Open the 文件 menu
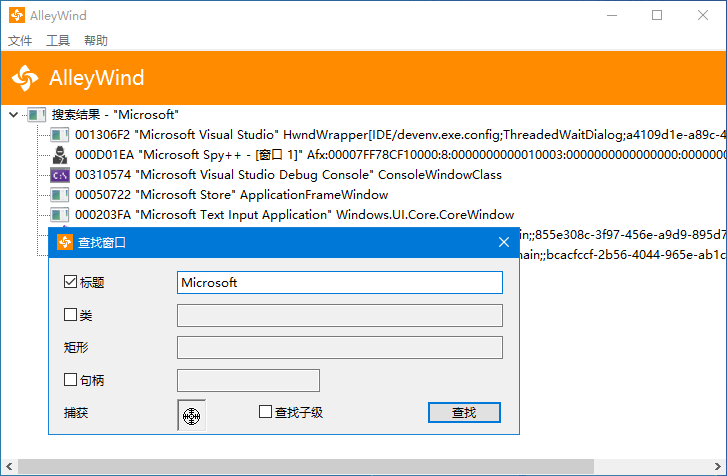The image size is (727, 476). [20, 41]
